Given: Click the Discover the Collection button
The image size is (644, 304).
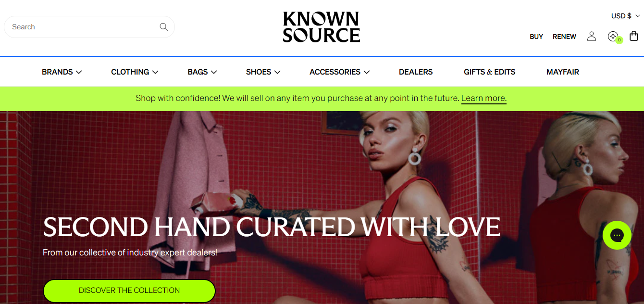Looking at the screenshot, I should tap(129, 291).
